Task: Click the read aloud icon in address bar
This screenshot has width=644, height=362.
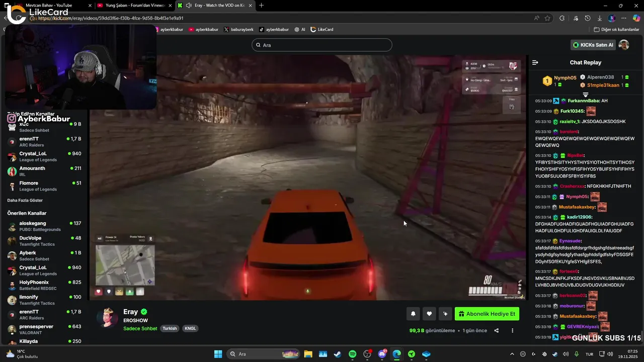Action: (537, 18)
